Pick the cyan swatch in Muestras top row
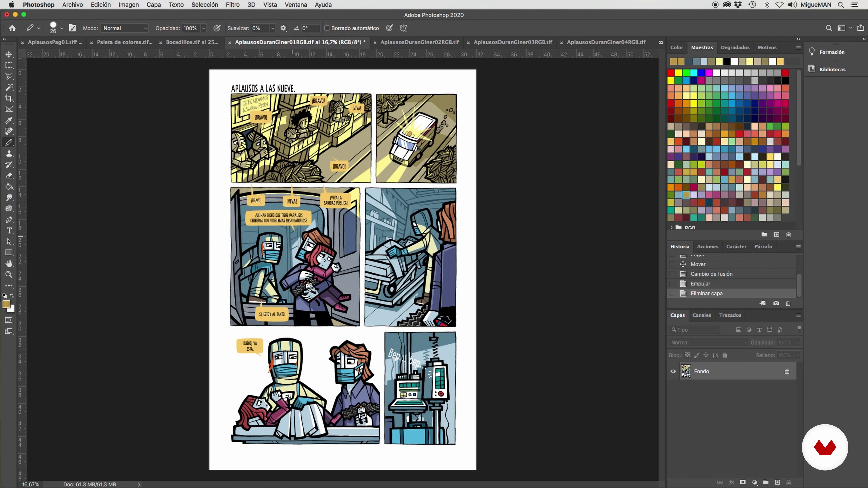Viewport: 868px width, 488px height. tap(694, 73)
